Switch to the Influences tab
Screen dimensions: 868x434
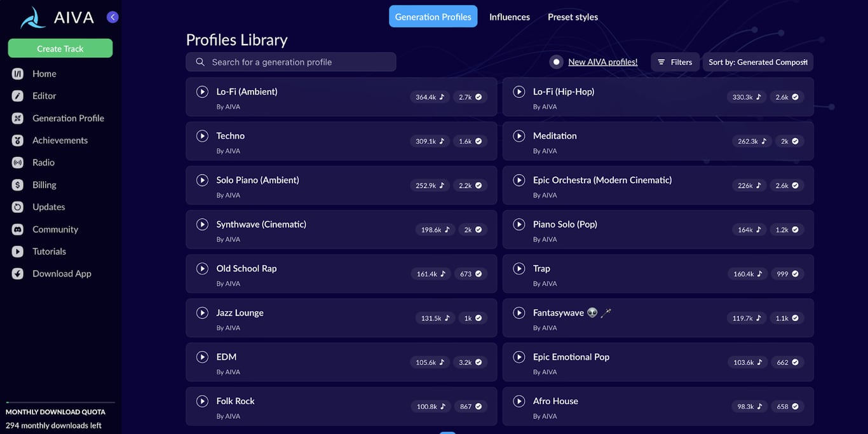509,17
